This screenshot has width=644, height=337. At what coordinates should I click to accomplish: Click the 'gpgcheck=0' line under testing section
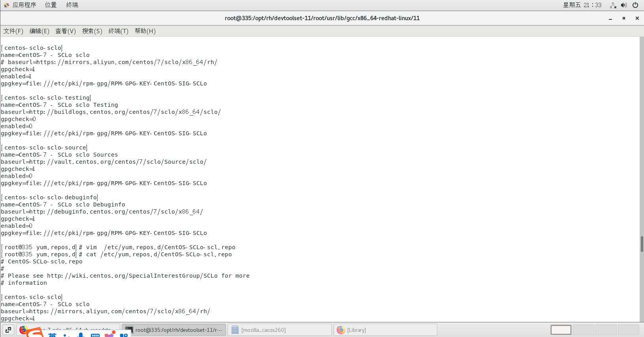point(18,119)
